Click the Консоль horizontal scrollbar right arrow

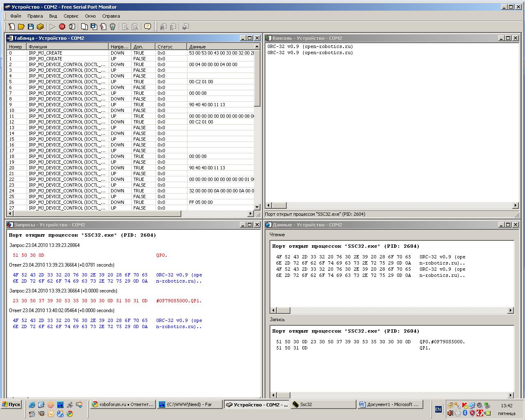coord(516,205)
